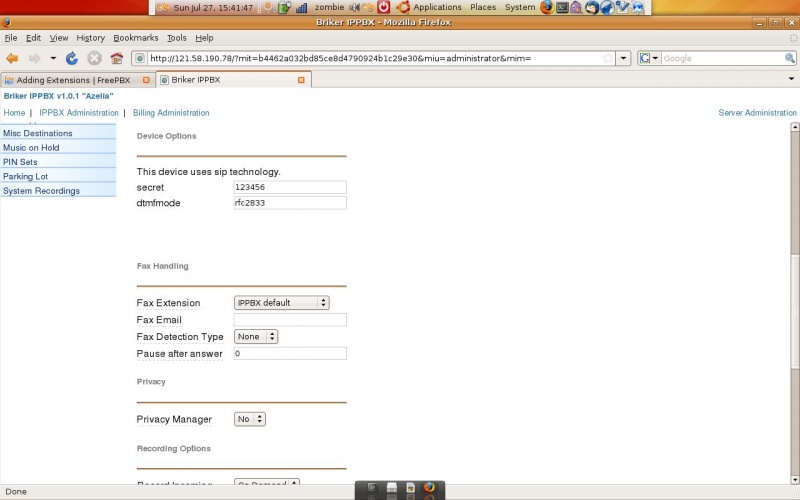
Task: Click the Pause after answer field
Action: (x=290, y=354)
